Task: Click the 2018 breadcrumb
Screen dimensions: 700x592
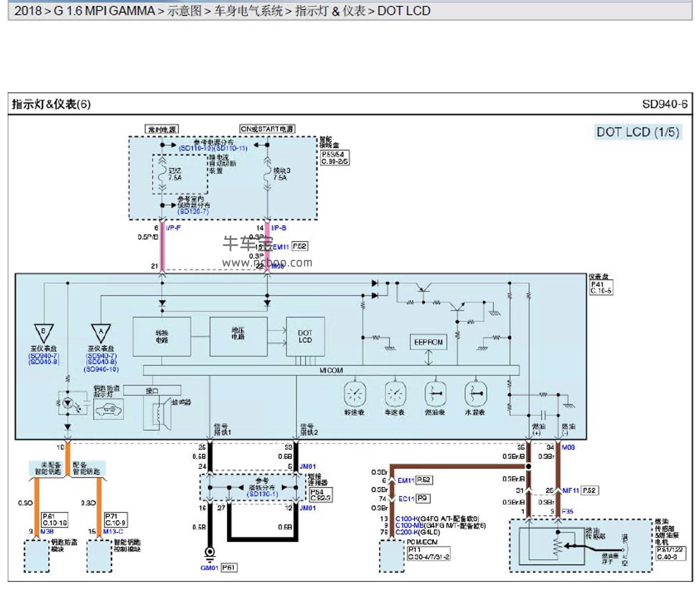Action: pyautogui.click(x=28, y=11)
